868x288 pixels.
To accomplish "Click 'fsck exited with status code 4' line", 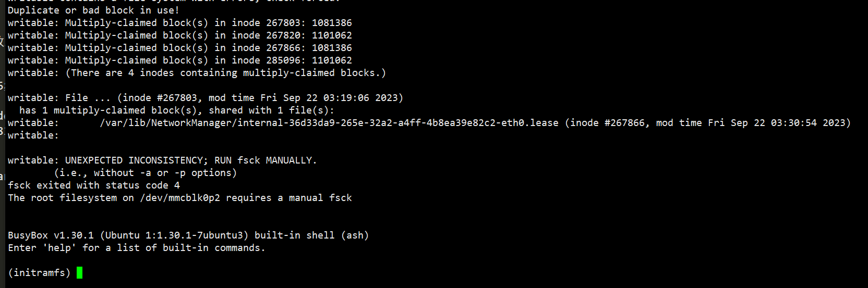I will pos(94,185).
